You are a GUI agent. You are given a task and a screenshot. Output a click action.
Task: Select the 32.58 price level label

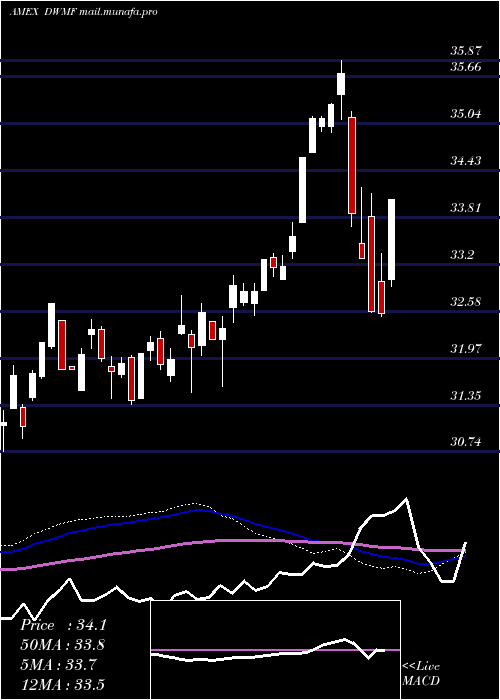pos(466,301)
